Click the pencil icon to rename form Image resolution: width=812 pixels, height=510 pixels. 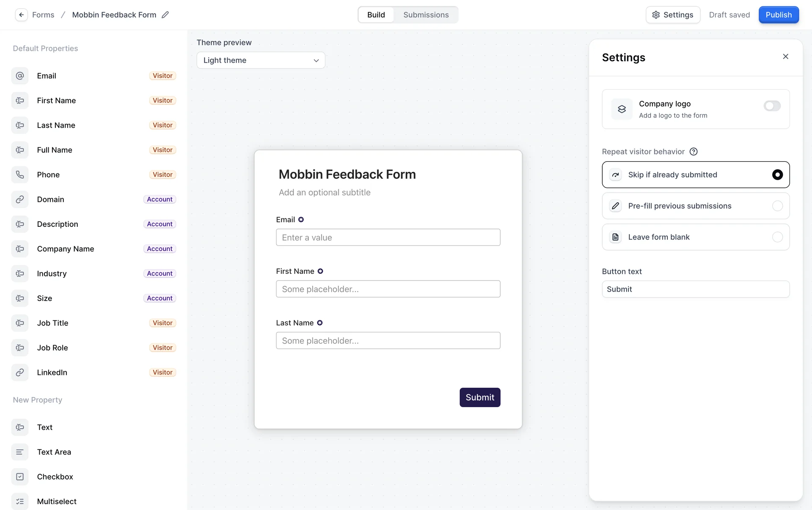click(165, 15)
